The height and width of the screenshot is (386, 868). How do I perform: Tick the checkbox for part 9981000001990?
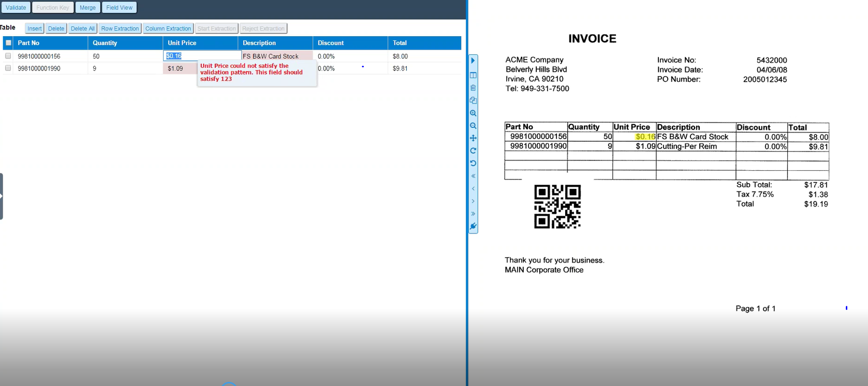8,68
